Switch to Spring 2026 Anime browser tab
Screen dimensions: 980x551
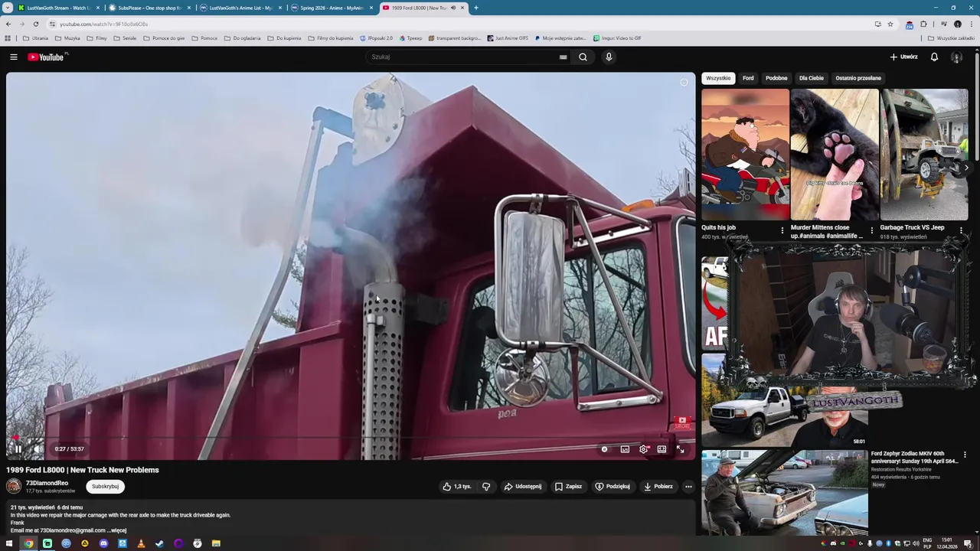pyautogui.click(x=332, y=8)
